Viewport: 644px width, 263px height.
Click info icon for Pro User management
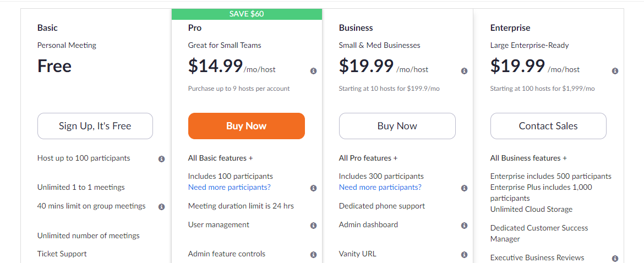pyautogui.click(x=313, y=226)
